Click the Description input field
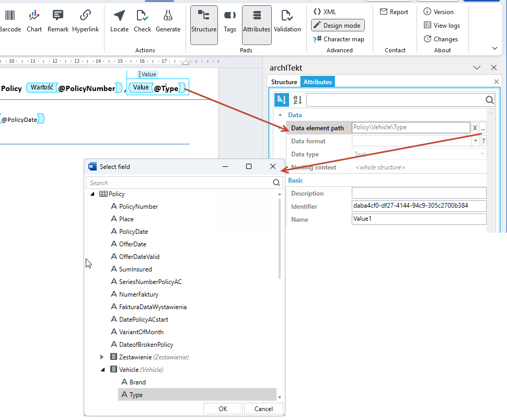The height and width of the screenshot is (420, 507). (x=419, y=193)
